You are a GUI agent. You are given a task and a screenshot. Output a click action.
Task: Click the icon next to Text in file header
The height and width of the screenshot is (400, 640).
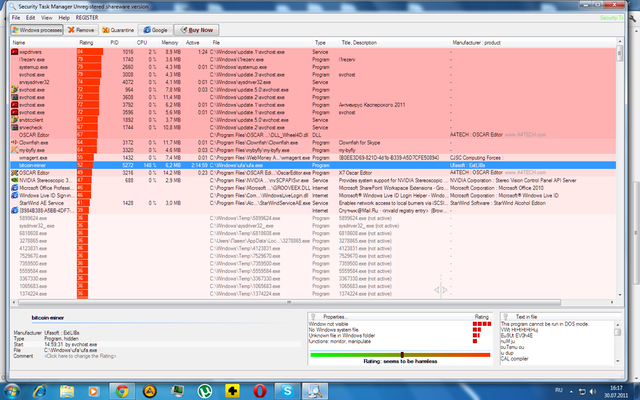(505, 317)
